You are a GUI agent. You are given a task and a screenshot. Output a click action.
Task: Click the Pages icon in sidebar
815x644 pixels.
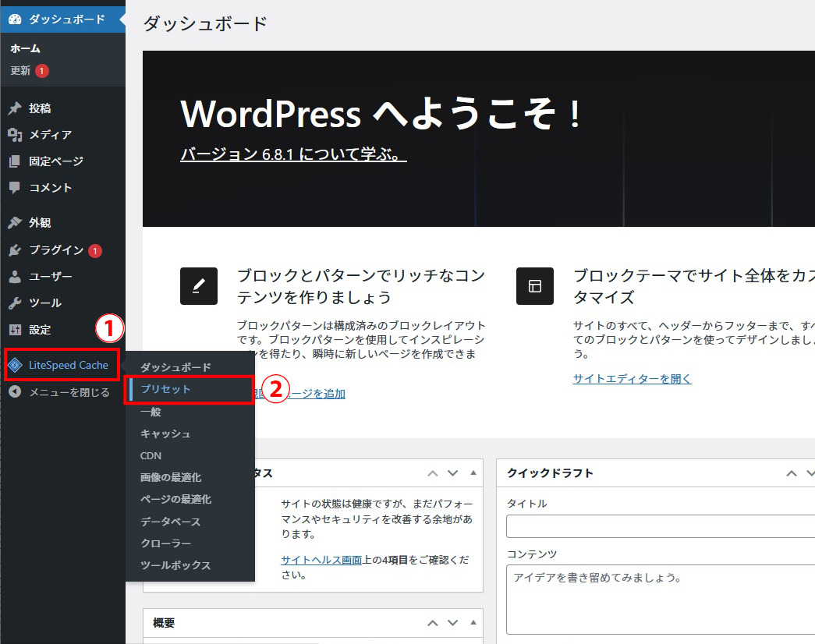(15, 161)
